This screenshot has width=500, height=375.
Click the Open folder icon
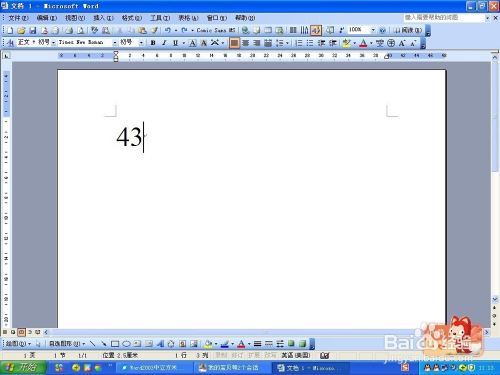click(21, 31)
